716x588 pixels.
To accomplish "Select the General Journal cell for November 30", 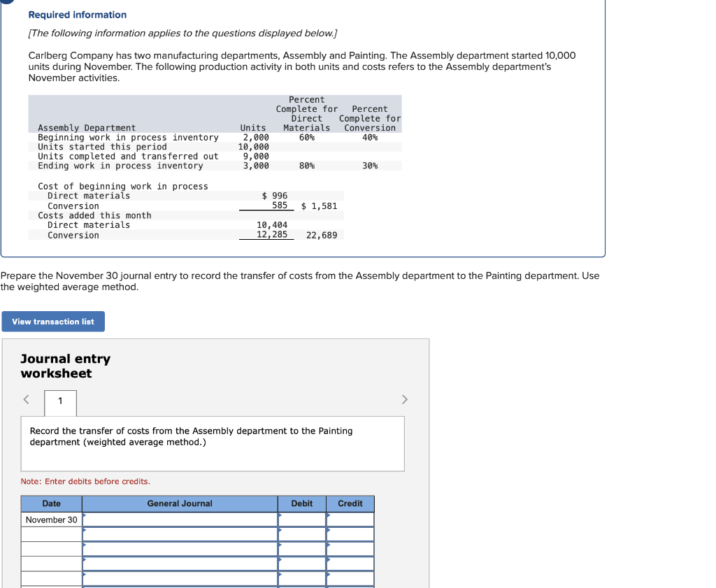I will click(180, 519).
